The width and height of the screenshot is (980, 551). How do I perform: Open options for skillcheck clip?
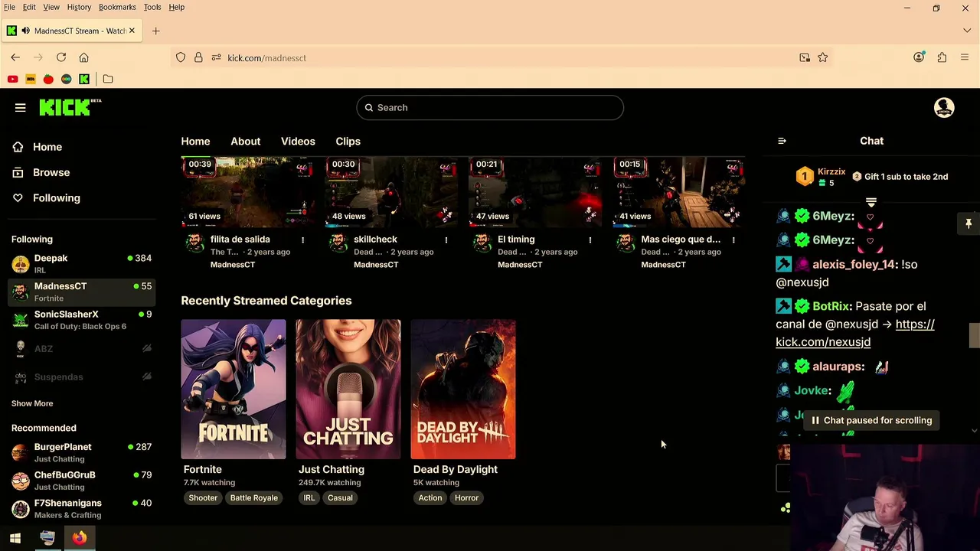446,240
